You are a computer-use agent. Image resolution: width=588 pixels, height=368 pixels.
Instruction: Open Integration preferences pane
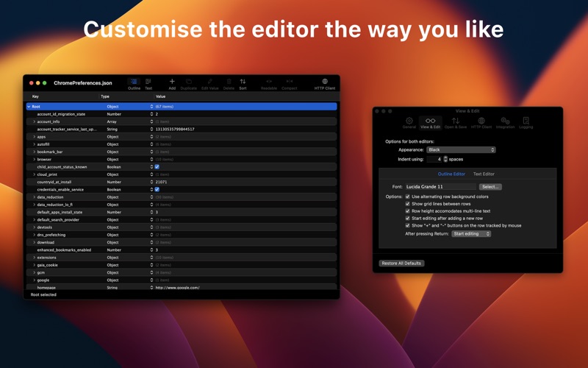coord(505,123)
